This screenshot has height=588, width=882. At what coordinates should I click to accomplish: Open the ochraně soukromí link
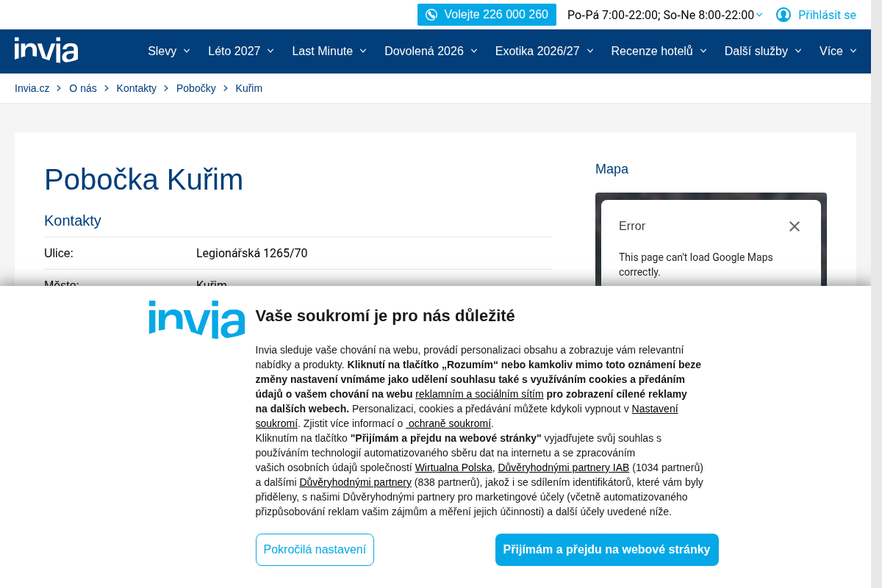(448, 423)
